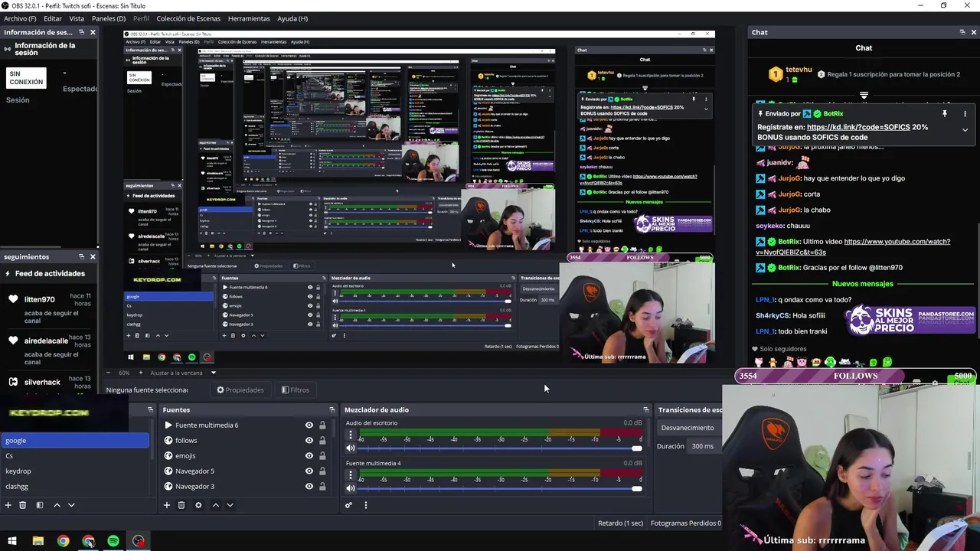Viewport: 980px width, 551px height.
Task: Mute Fuente multimedia 4 speaker
Action: (x=351, y=488)
